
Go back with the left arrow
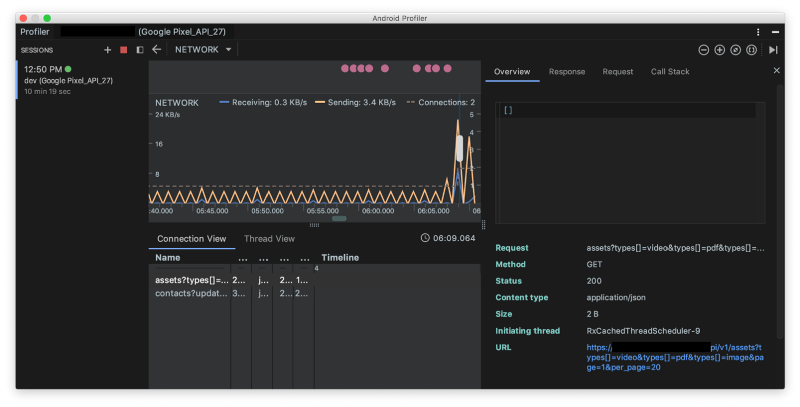pyautogui.click(x=157, y=49)
